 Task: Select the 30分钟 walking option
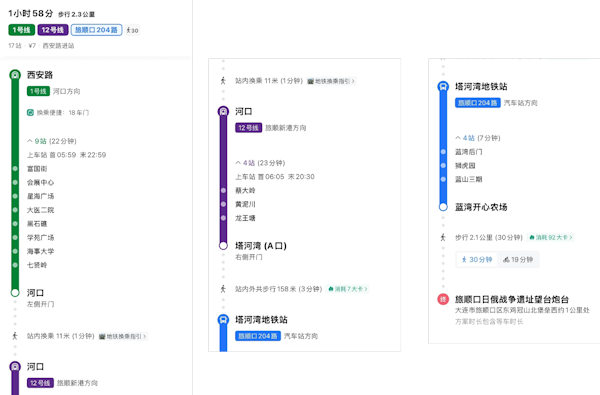477,260
